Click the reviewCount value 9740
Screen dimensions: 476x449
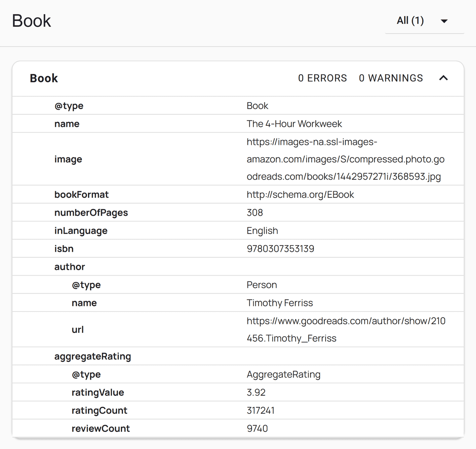(257, 429)
